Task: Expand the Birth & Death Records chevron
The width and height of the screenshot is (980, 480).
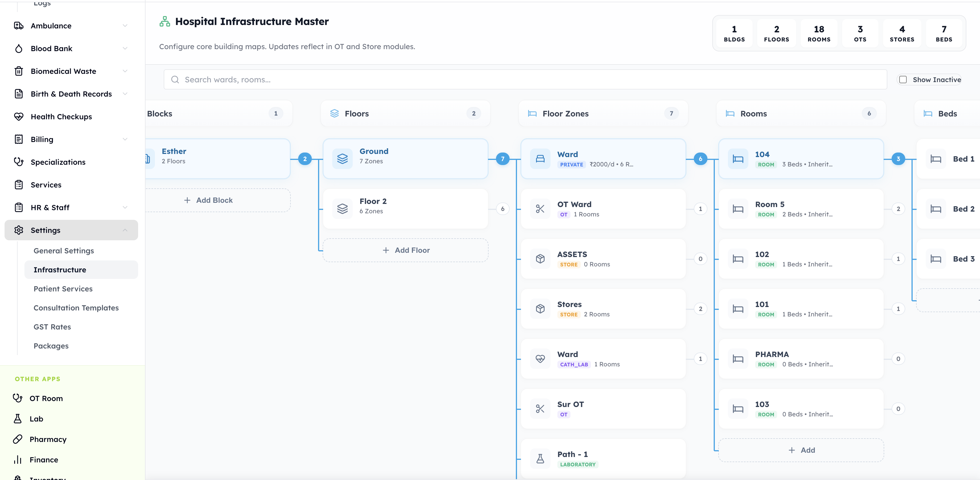Action: tap(125, 94)
